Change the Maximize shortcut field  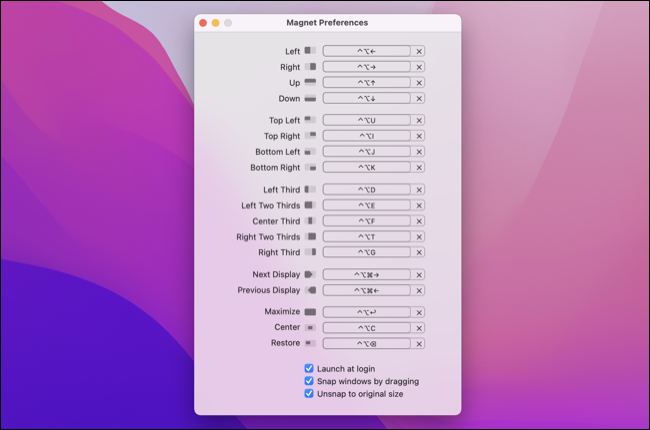click(367, 313)
